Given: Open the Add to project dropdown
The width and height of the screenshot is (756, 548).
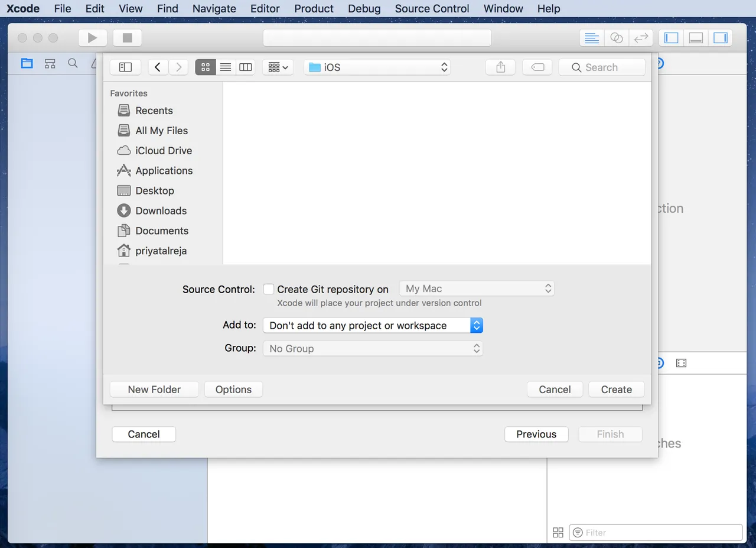Looking at the screenshot, I should point(373,325).
